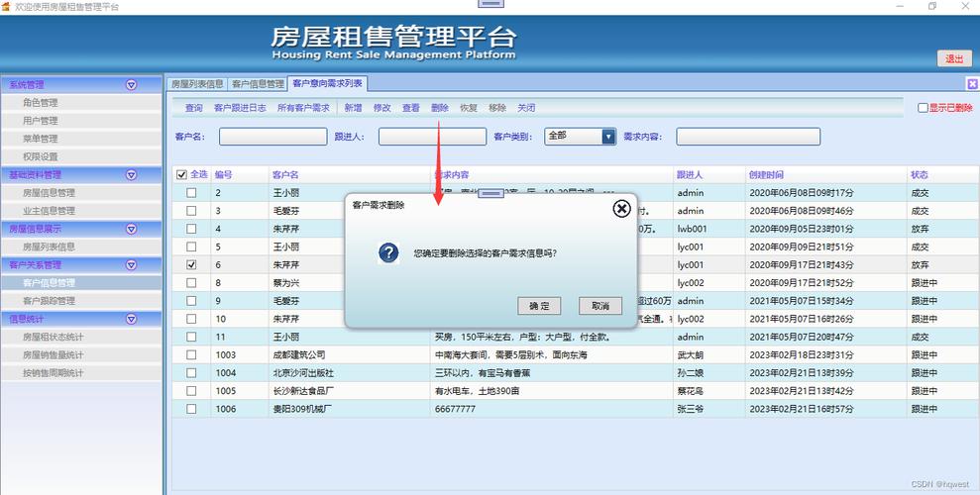The image size is (980, 495).
Task: Close the 客户需求删除 dialog with X icon
Action: 621,209
